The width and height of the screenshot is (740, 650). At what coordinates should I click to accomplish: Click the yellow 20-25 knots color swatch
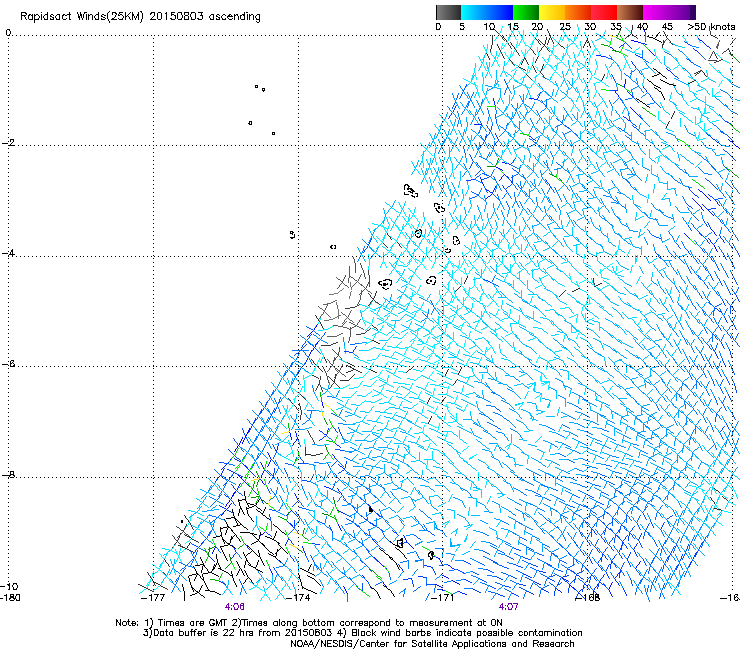[x=552, y=12]
